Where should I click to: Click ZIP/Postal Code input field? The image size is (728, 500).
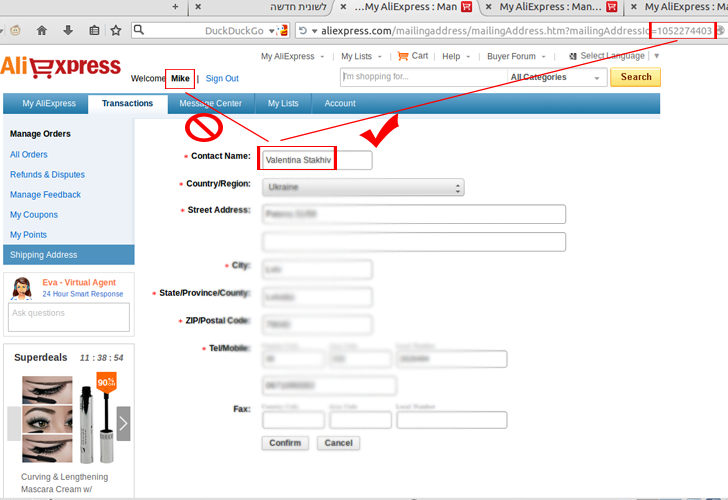click(317, 325)
